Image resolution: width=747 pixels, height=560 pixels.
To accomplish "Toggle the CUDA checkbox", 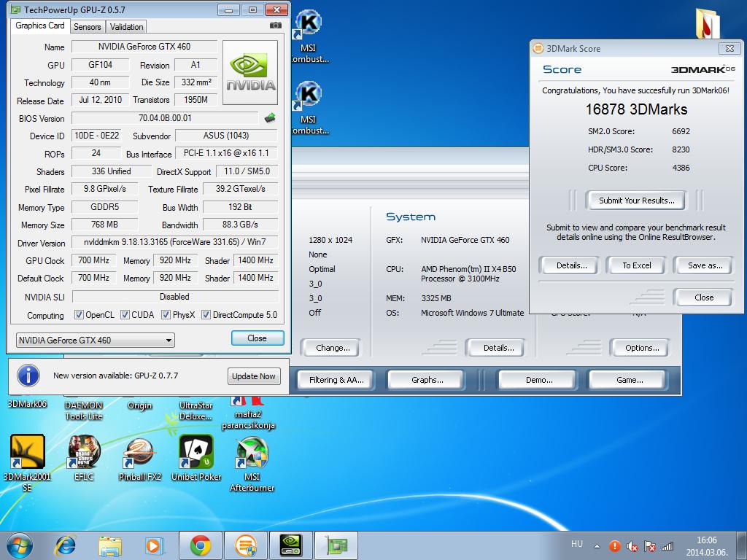I will click(125, 315).
